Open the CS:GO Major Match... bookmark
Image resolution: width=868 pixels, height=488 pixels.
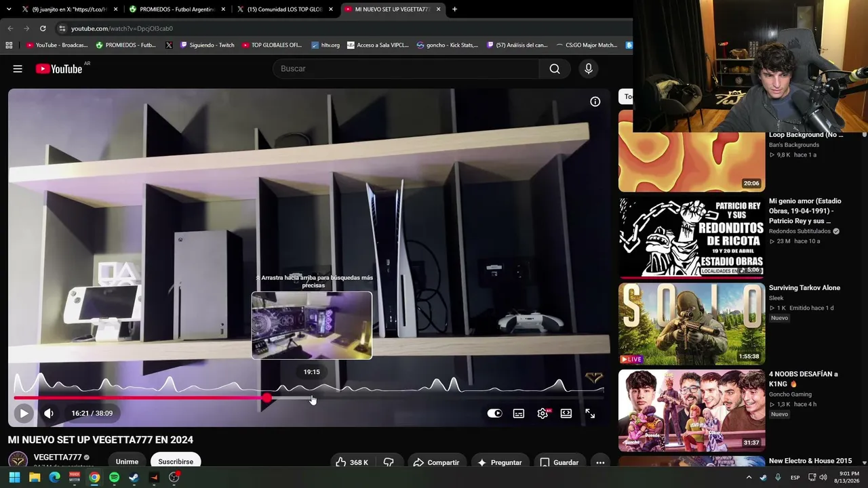(587, 45)
